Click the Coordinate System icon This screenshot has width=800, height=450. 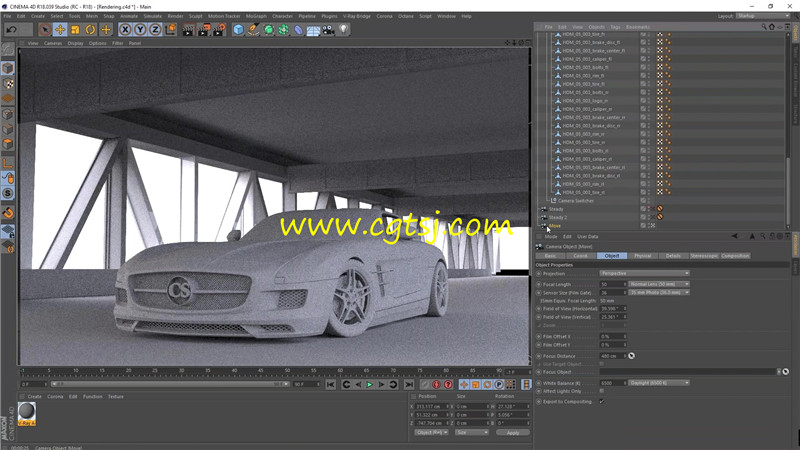(171, 30)
